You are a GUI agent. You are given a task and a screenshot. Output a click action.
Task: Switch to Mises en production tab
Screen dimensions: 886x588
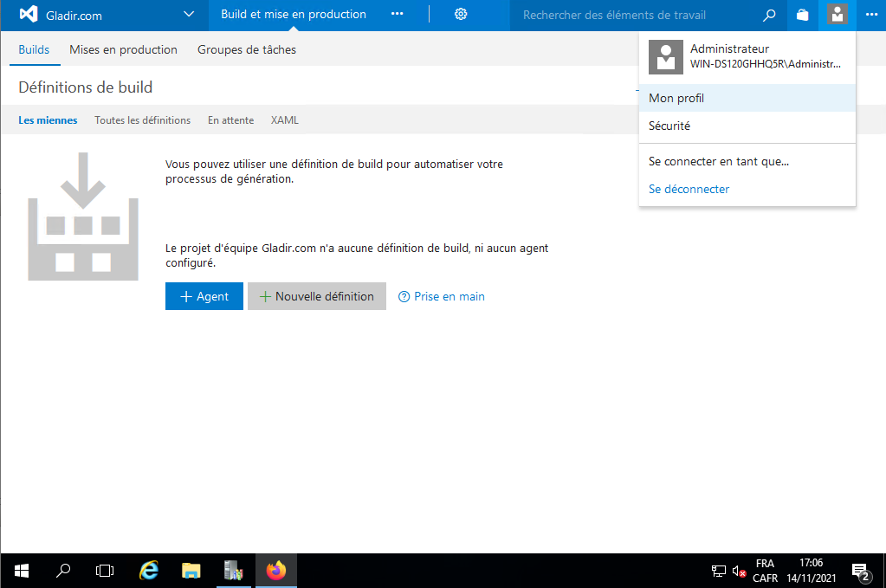[123, 50]
